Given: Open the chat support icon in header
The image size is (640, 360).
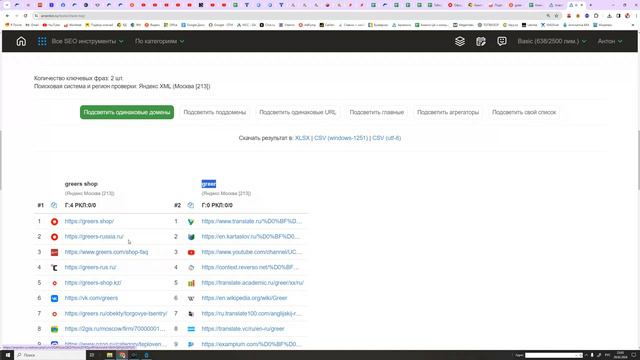Looking at the screenshot, I should [x=502, y=41].
